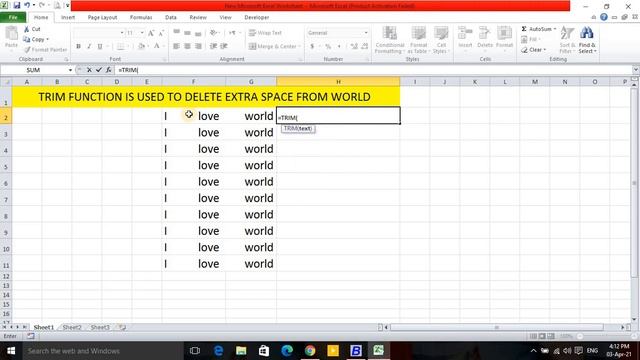Viewport: 640px width, 360px height.
Task: Decrease decimal places
Action: (x=364, y=47)
